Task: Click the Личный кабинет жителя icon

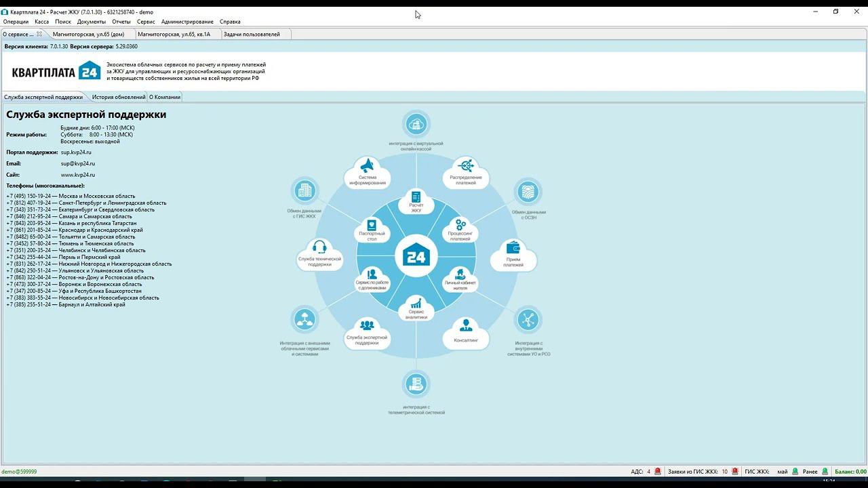Action: point(460,274)
